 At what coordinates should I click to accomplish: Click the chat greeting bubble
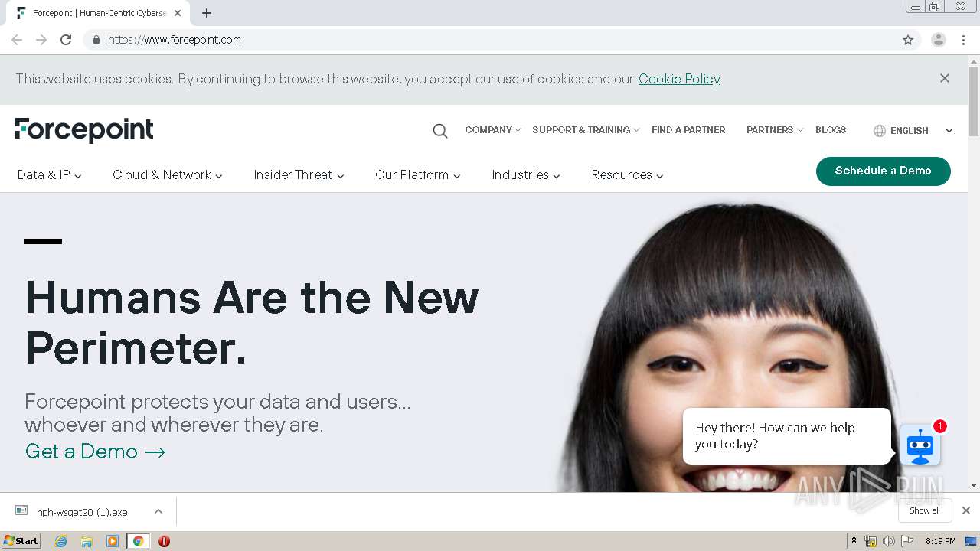click(x=787, y=436)
